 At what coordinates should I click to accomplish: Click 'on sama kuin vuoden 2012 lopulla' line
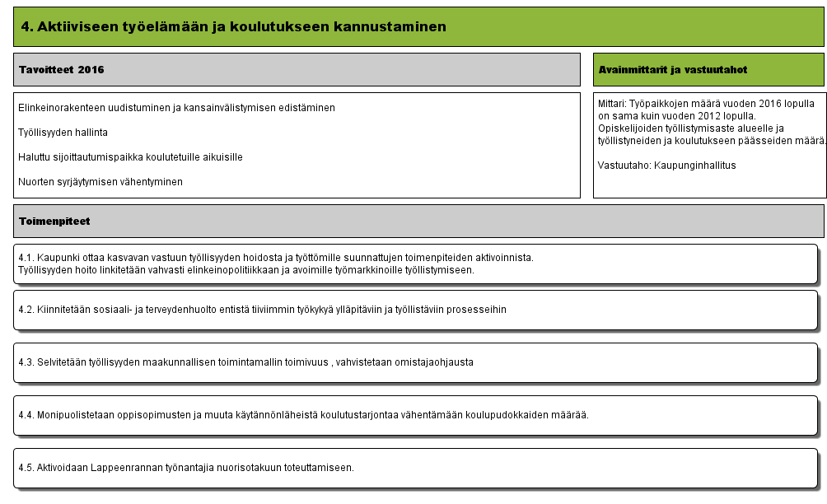(677, 116)
